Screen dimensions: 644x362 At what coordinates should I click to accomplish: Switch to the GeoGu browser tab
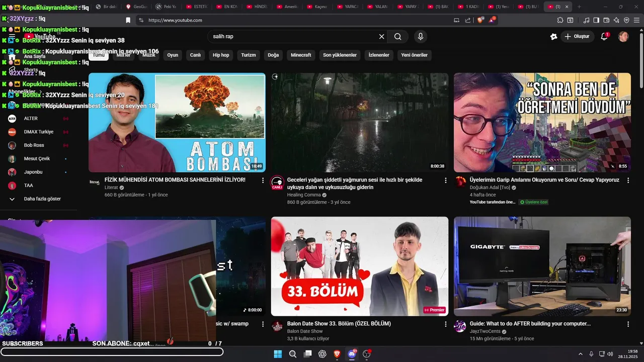pos(136,7)
